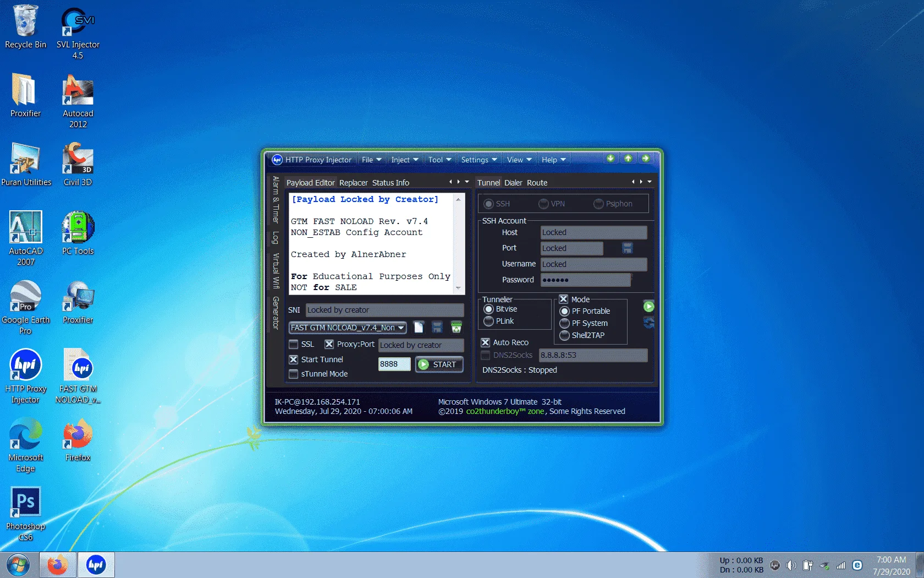Click the green play icon beside the Mode group
924x578 pixels.
click(x=649, y=307)
